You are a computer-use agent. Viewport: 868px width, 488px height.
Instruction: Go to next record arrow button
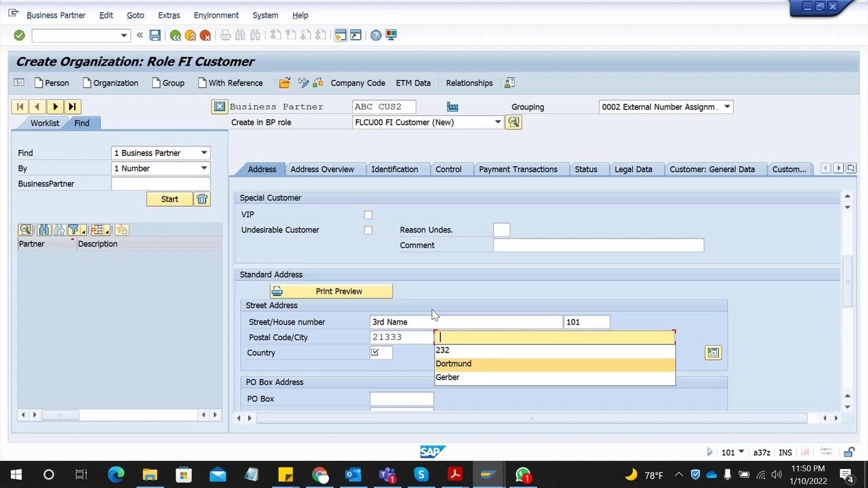[x=55, y=106]
